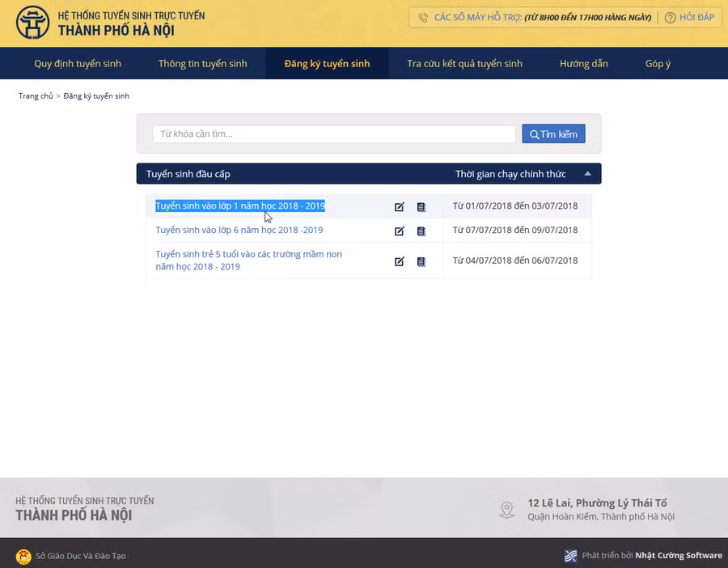Open the document icon for lớp 1 enrollment
Viewport: 728px width, 568px height.
point(421,207)
